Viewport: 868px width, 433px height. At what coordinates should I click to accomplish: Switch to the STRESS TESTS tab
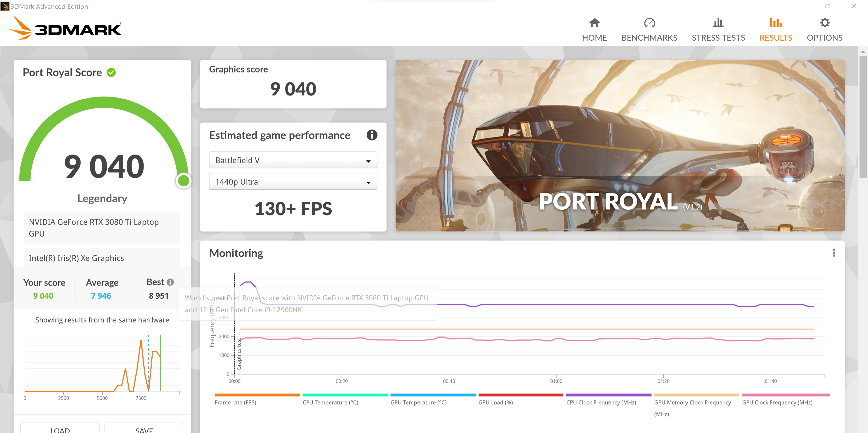tap(718, 38)
